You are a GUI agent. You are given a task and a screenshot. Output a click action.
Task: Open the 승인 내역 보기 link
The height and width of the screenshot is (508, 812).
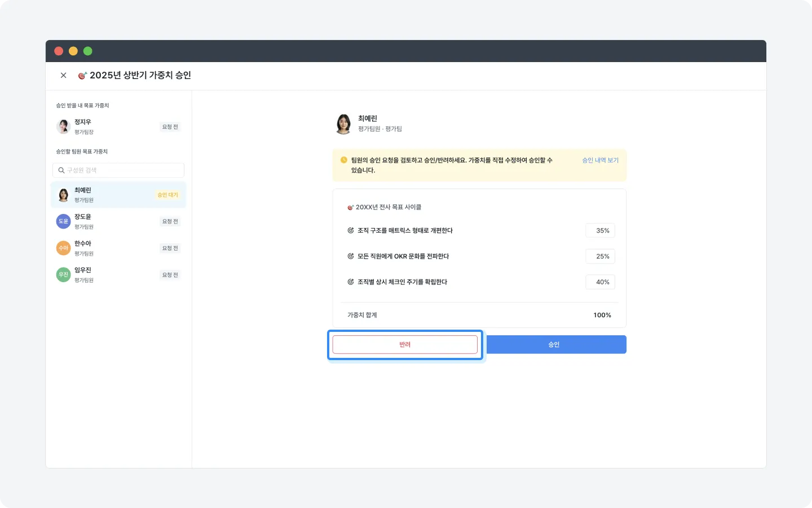[x=601, y=160]
